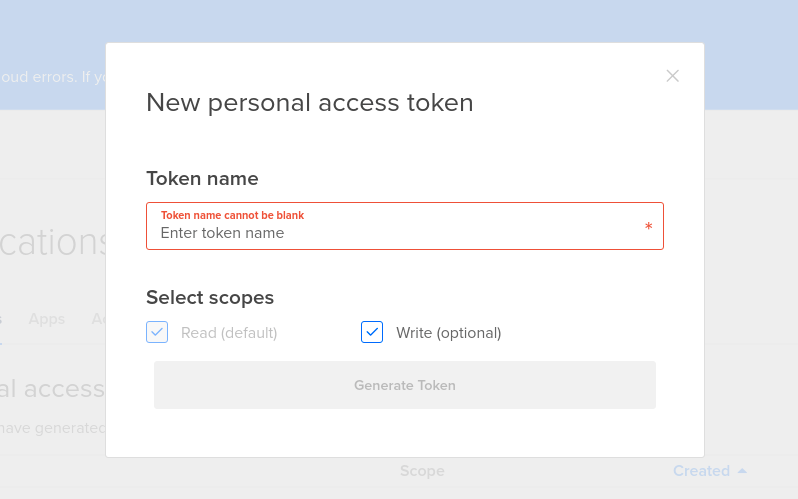Click the blue banner text at top
Screen dimensions: 798x499
point(52,76)
